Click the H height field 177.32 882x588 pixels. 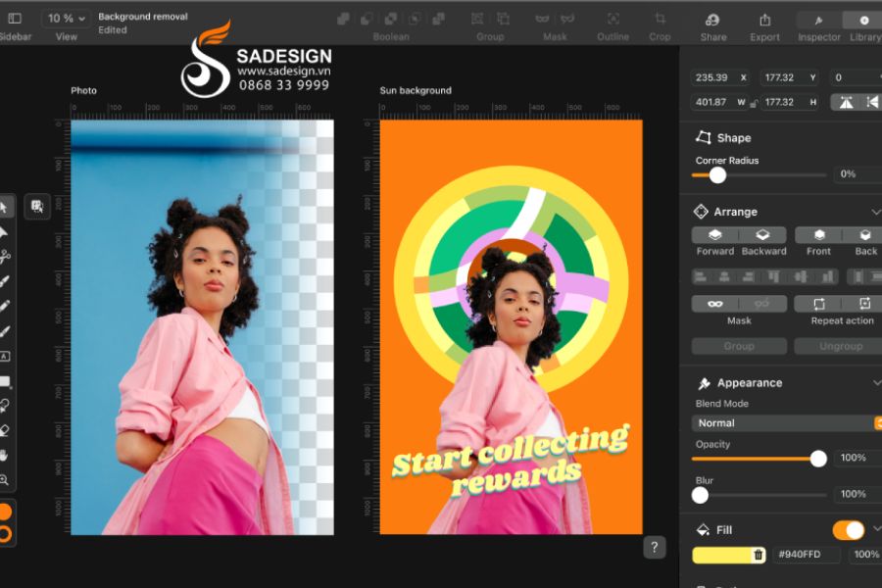790,102
